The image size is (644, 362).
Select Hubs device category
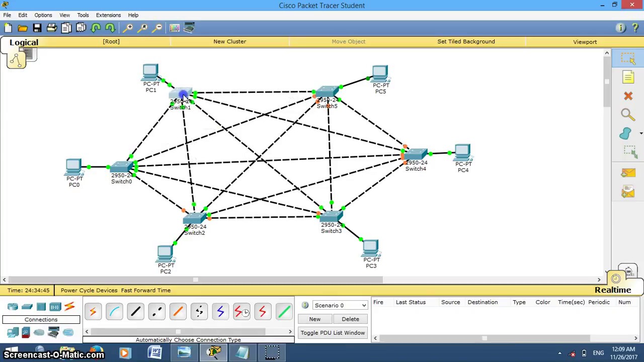pos(41,306)
